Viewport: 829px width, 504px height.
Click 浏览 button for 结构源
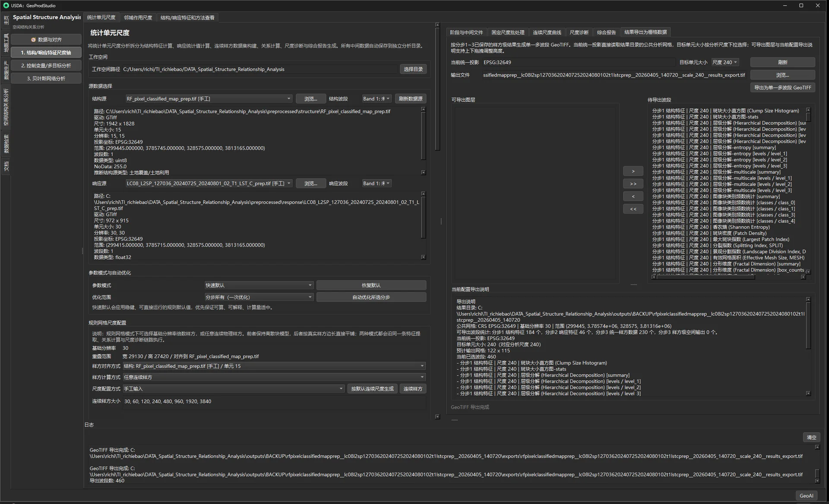pos(310,99)
